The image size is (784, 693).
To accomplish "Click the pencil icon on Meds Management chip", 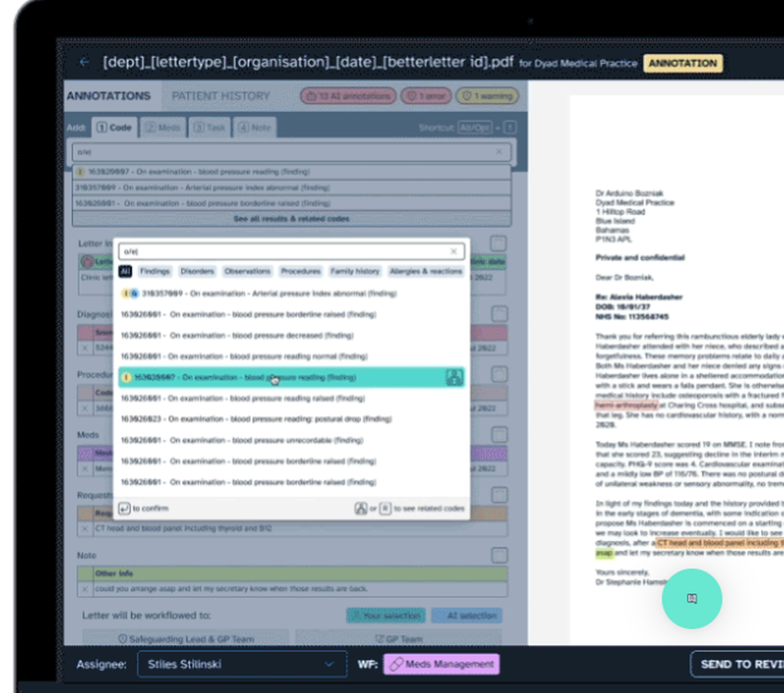I will 398,664.
